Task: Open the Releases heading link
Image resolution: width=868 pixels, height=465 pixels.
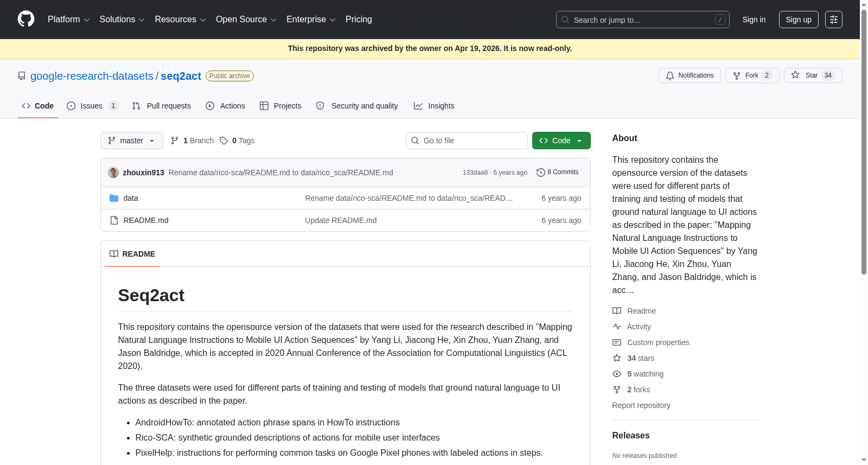Action: (x=631, y=436)
